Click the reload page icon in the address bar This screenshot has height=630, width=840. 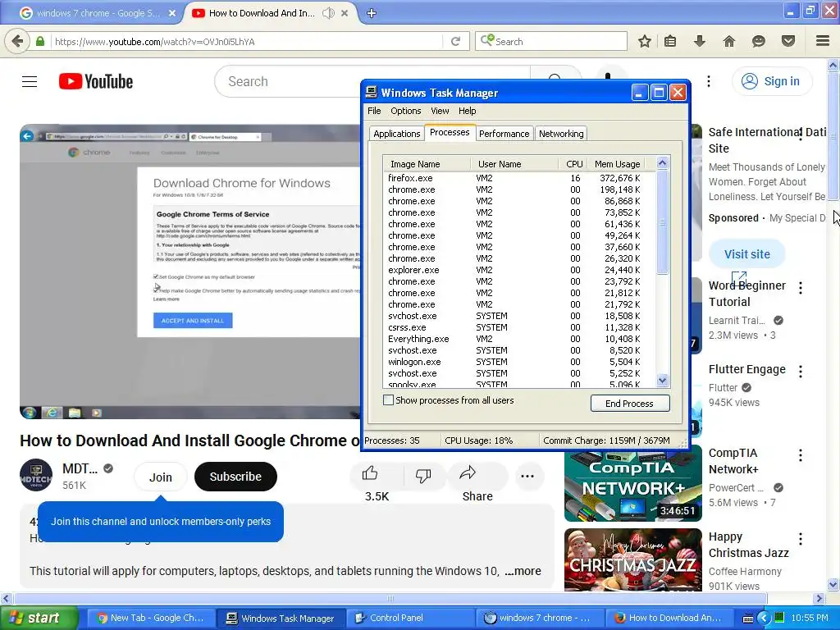click(456, 41)
